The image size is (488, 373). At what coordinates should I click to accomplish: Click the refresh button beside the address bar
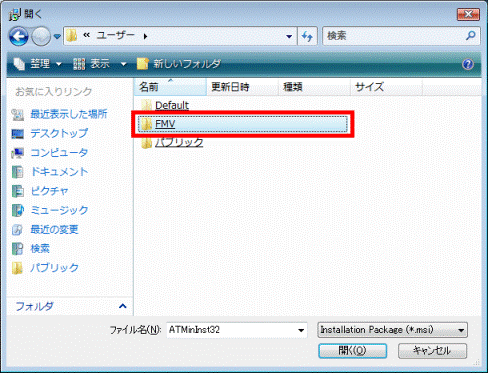[x=307, y=36]
